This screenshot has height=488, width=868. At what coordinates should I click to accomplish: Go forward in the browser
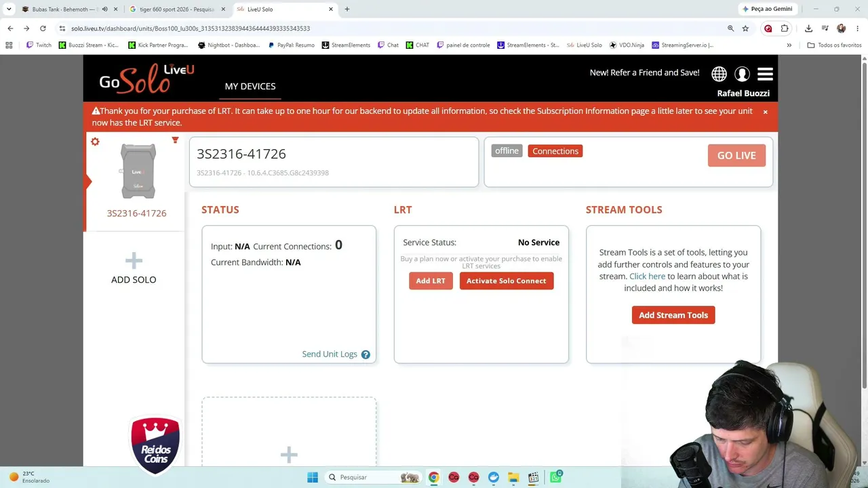[x=26, y=28]
